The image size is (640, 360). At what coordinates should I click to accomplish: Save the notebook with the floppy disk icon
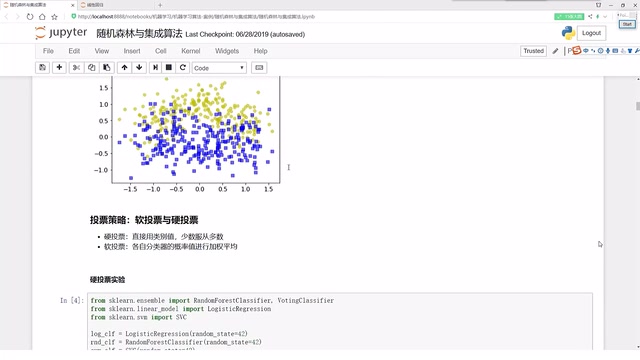[x=42, y=68]
